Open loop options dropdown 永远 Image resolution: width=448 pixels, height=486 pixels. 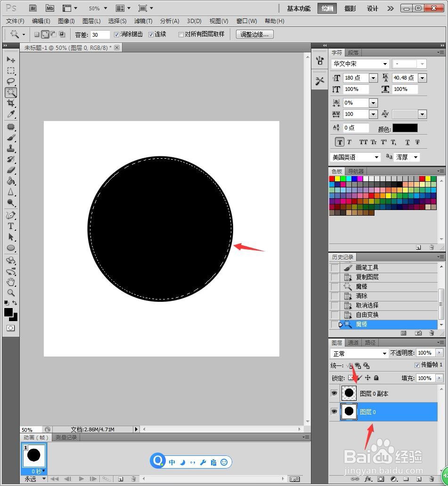coord(44,479)
